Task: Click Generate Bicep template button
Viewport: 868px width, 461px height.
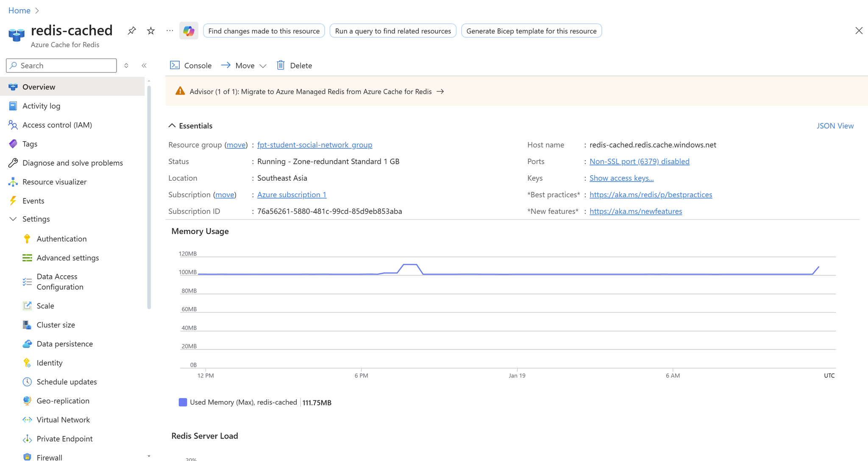Action: [x=531, y=31]
